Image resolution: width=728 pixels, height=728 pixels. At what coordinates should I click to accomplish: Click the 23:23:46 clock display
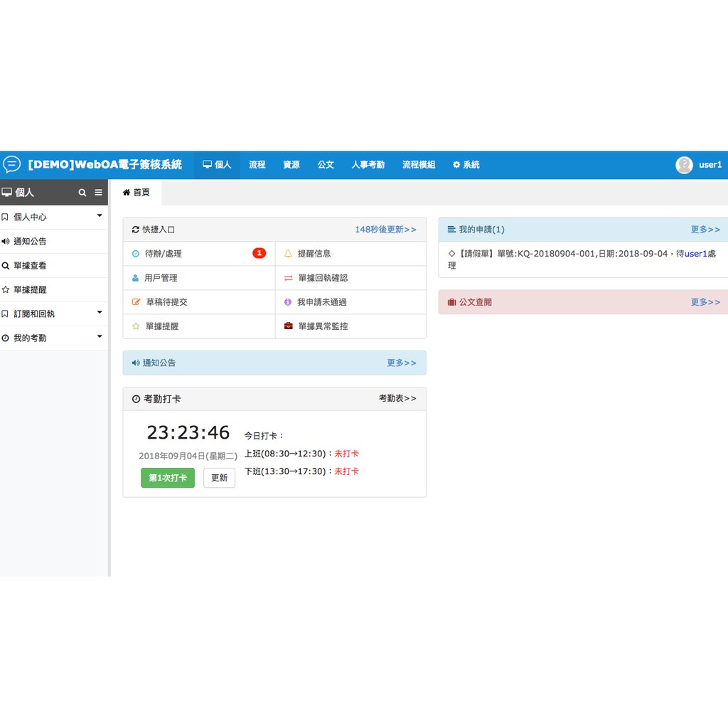[x=188, y=432]
